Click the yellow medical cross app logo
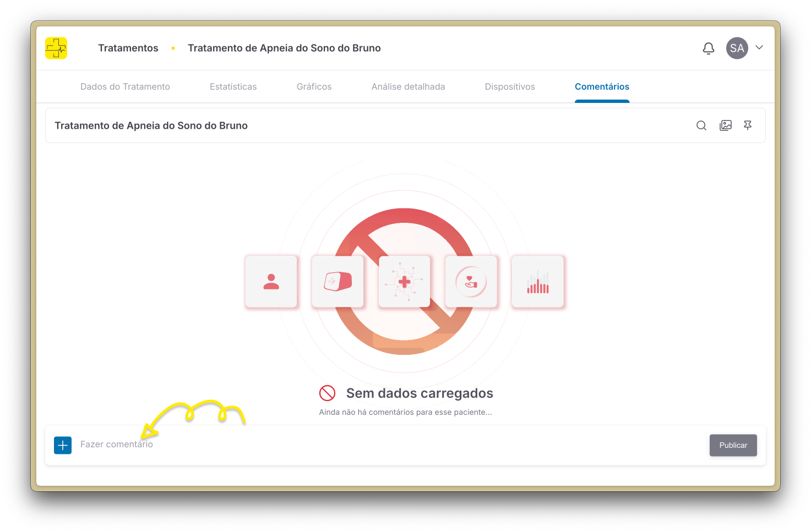The height and width of the screenshot is (532, 811). pos(56,48)
